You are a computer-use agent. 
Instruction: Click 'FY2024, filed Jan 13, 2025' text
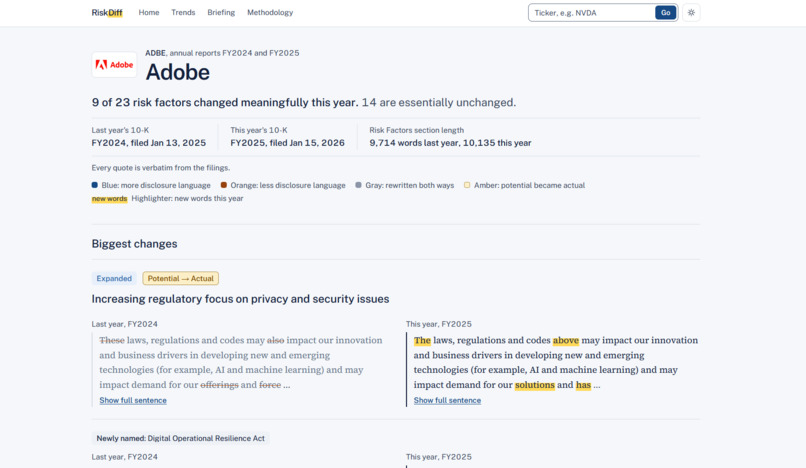coord(149,143)
